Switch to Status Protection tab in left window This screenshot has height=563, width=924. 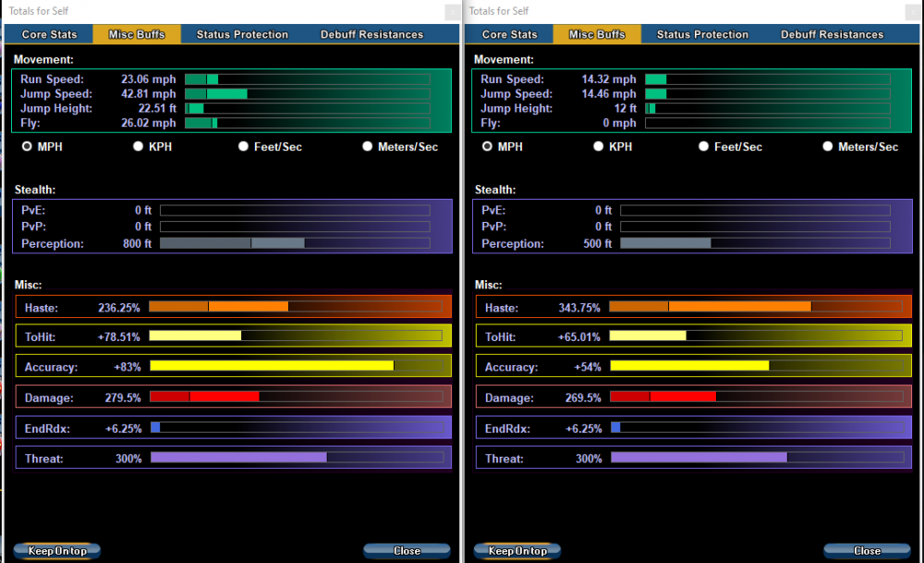[242, 34]
